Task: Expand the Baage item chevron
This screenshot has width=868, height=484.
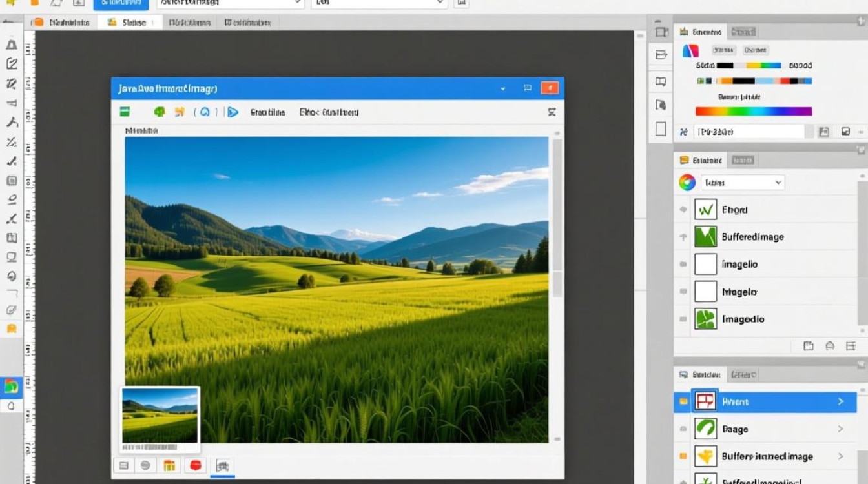Action: click(840, 429)
